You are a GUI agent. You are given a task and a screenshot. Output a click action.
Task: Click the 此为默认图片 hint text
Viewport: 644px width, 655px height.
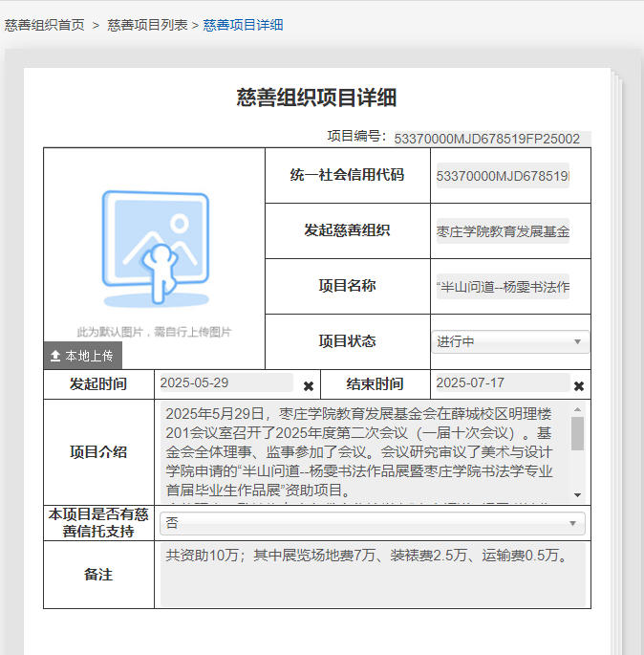pyautogui.click(x=154, y=332)
